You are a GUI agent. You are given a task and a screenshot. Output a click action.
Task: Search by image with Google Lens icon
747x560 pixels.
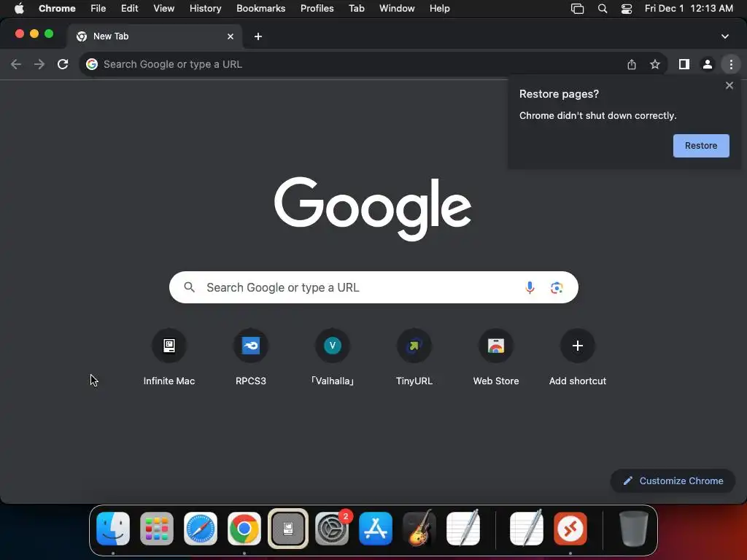pyautogui.click(x=557, y=287)
